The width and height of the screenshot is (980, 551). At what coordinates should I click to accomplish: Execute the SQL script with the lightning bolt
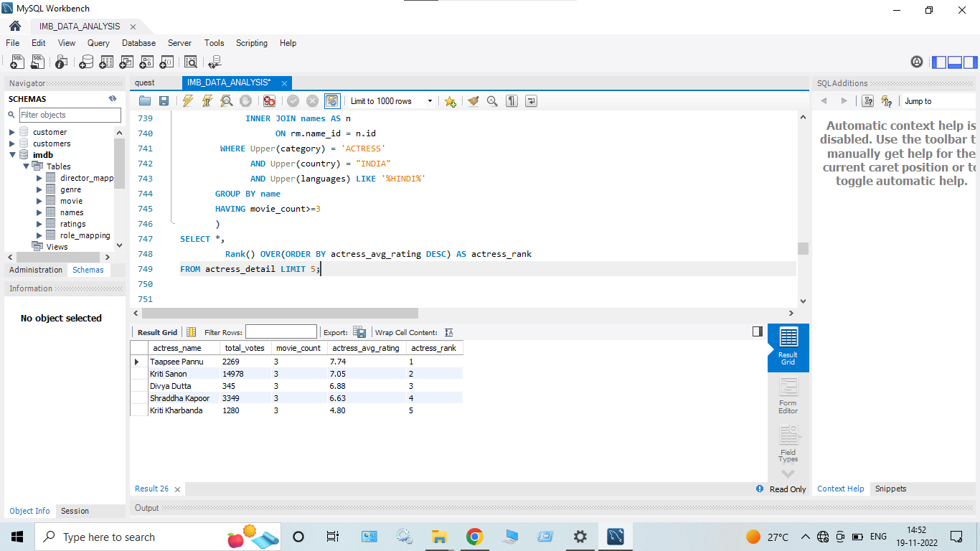(187, 100)
